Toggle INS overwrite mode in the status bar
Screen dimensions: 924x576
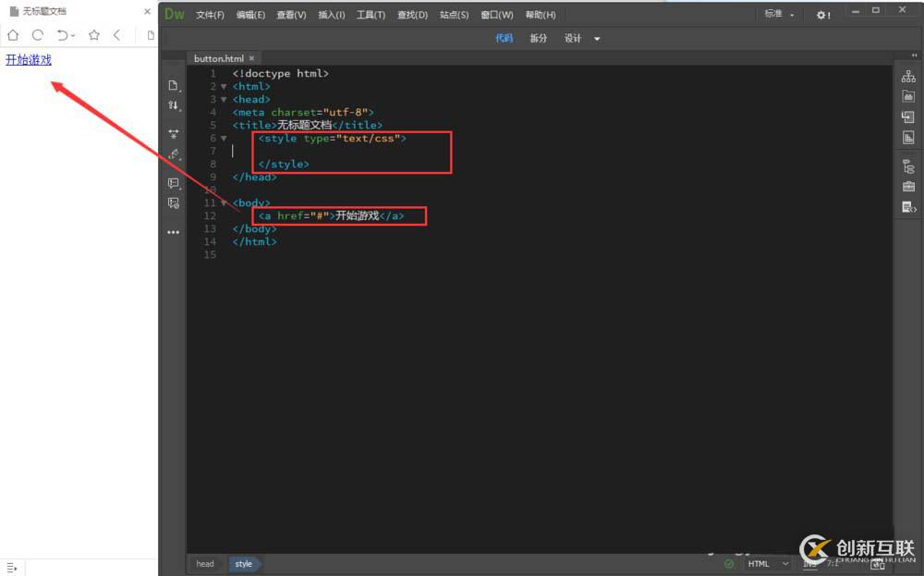point(810,563)
